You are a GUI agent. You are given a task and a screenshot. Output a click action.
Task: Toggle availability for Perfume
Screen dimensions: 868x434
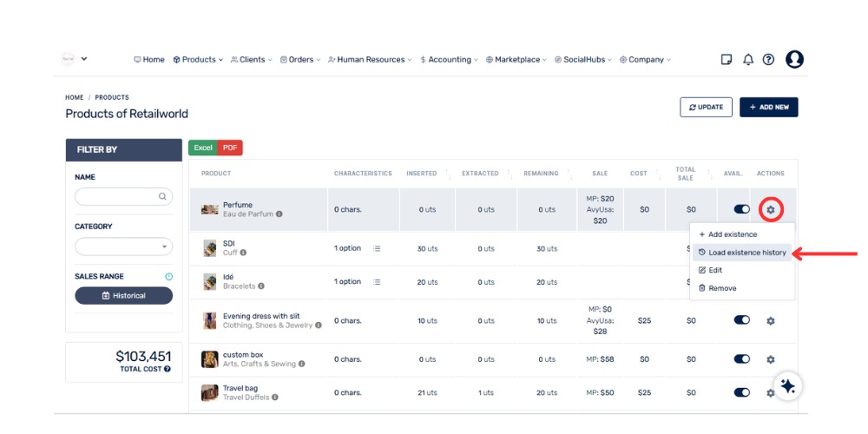741,209
